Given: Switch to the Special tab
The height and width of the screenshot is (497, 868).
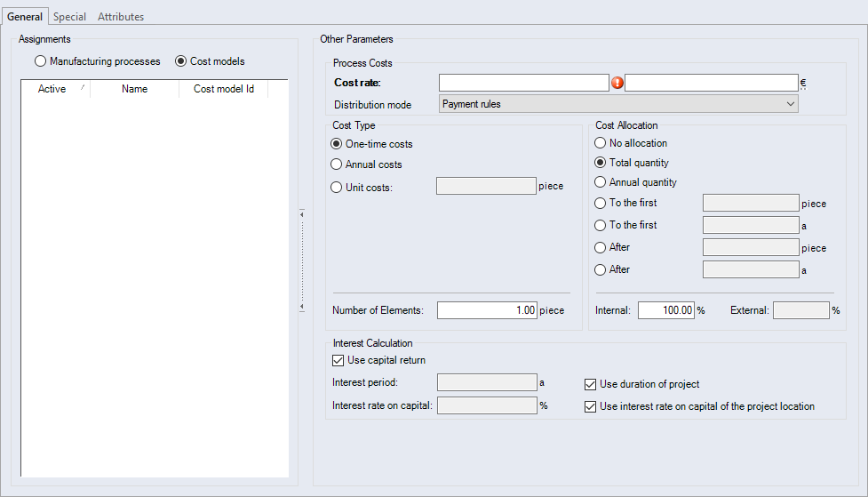Looking at the screenshot, I should point(70,17).
